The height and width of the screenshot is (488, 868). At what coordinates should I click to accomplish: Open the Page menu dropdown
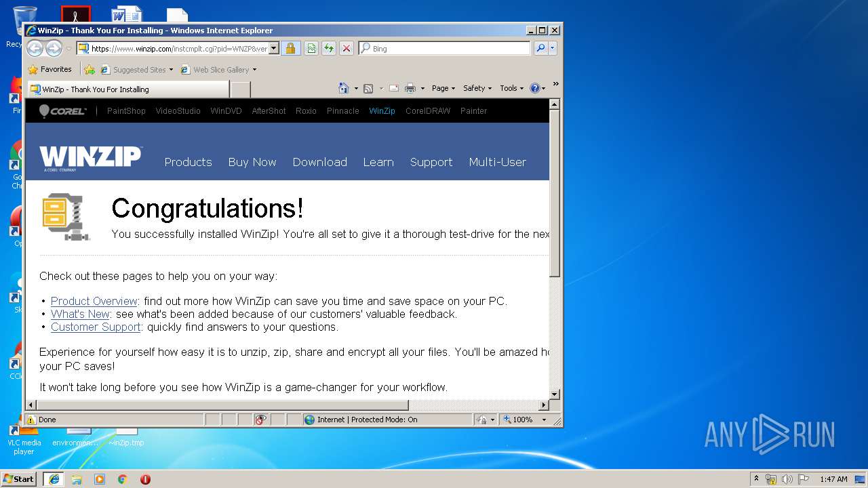[x=443, y=88]
